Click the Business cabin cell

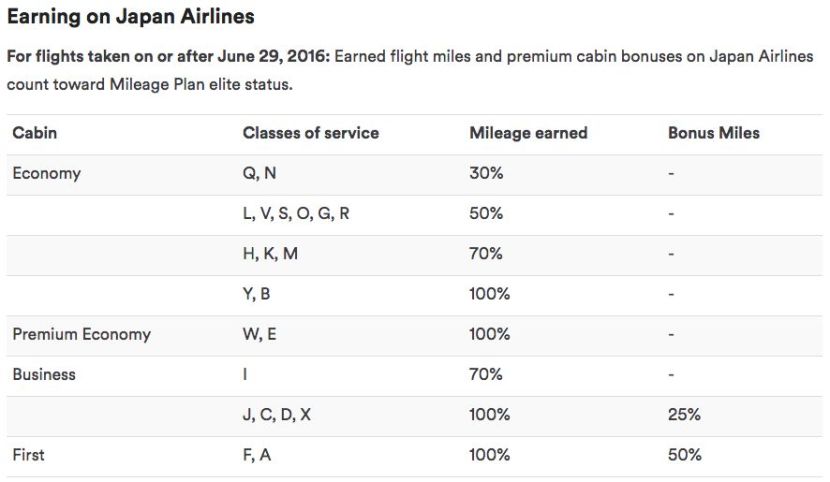(43, 375)
